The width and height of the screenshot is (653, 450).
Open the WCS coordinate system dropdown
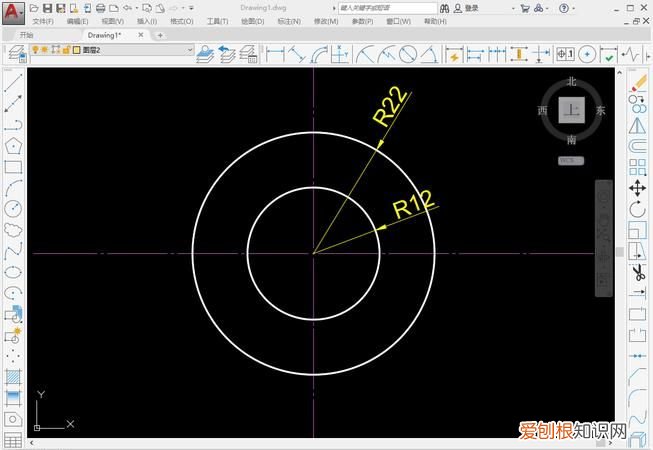570,160
